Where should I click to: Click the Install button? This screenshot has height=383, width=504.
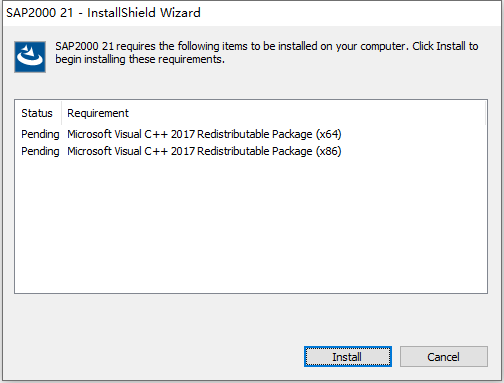point(347,357)
